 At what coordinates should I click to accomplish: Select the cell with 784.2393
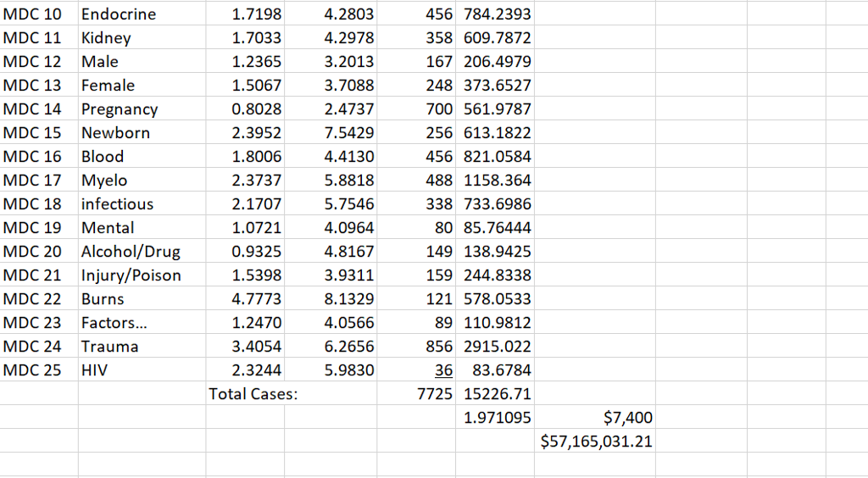coord(495,14)
